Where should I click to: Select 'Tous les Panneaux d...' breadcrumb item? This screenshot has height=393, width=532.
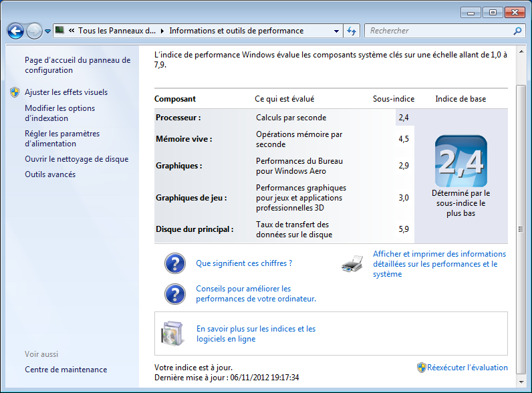point(116,31)
